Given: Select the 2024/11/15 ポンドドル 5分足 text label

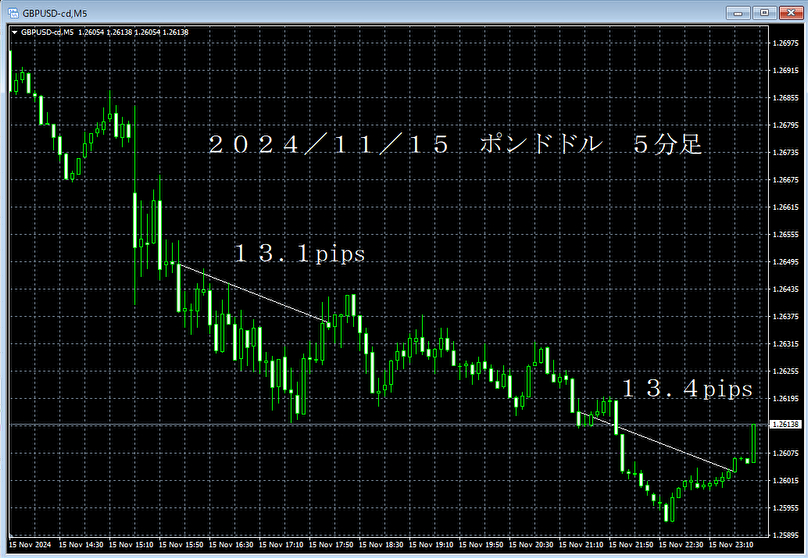Looking at the screenshot, I should [455, 144].
